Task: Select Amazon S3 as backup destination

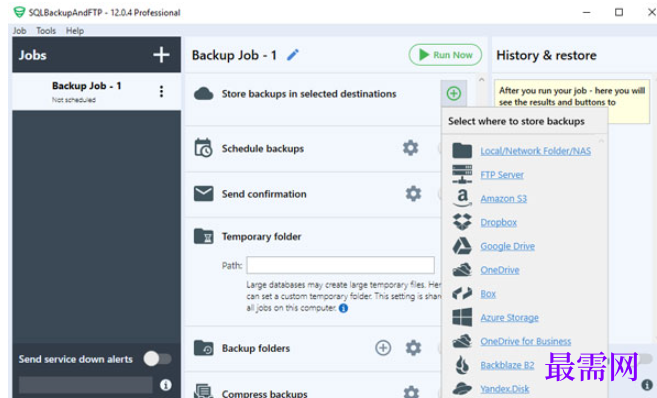Action: (x=503, y=199)
